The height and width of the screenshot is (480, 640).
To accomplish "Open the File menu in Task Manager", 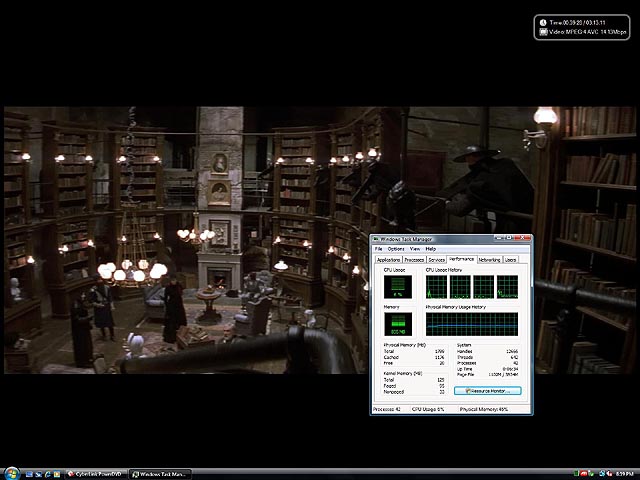I will 378,249.
